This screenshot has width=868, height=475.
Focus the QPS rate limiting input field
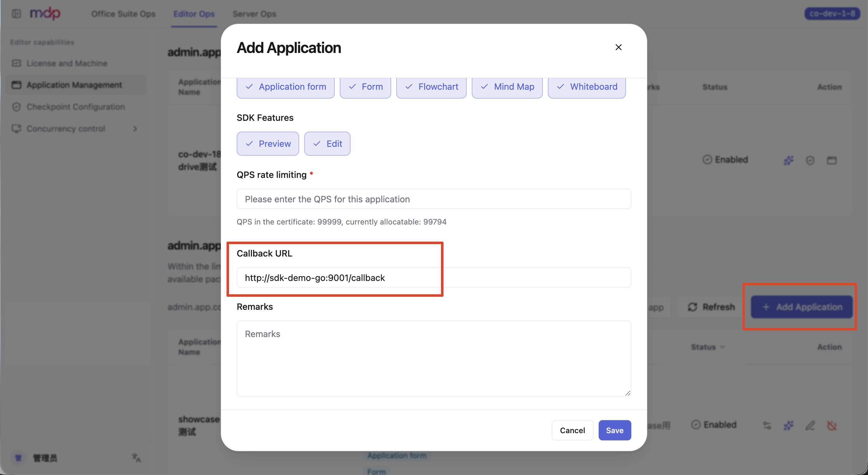click(434, 199)
